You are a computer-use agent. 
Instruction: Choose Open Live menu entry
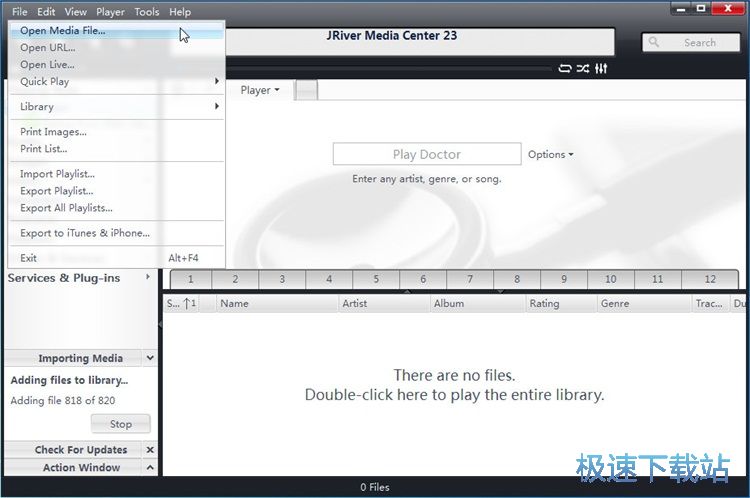(117, 65)
